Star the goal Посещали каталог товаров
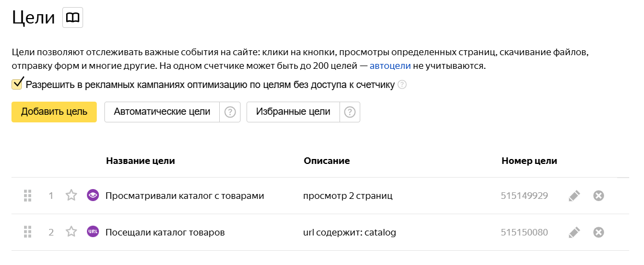 pyautogui.click(x=71, y=232)
